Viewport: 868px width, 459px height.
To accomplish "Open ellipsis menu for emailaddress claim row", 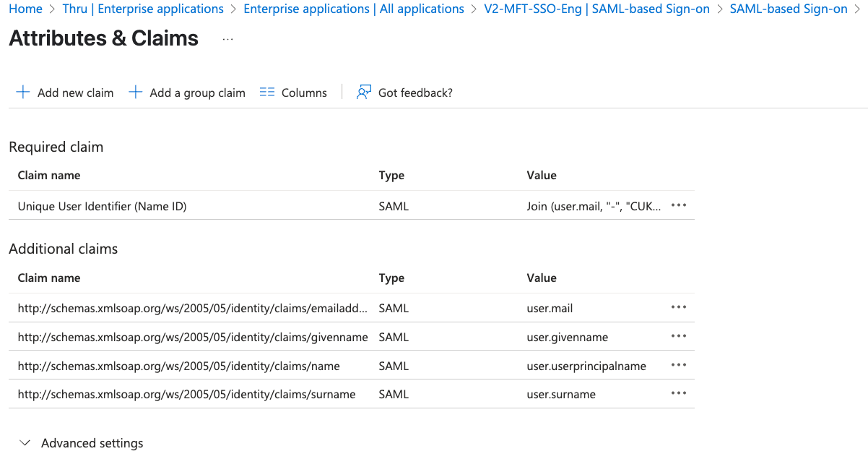I will (678, 307).
